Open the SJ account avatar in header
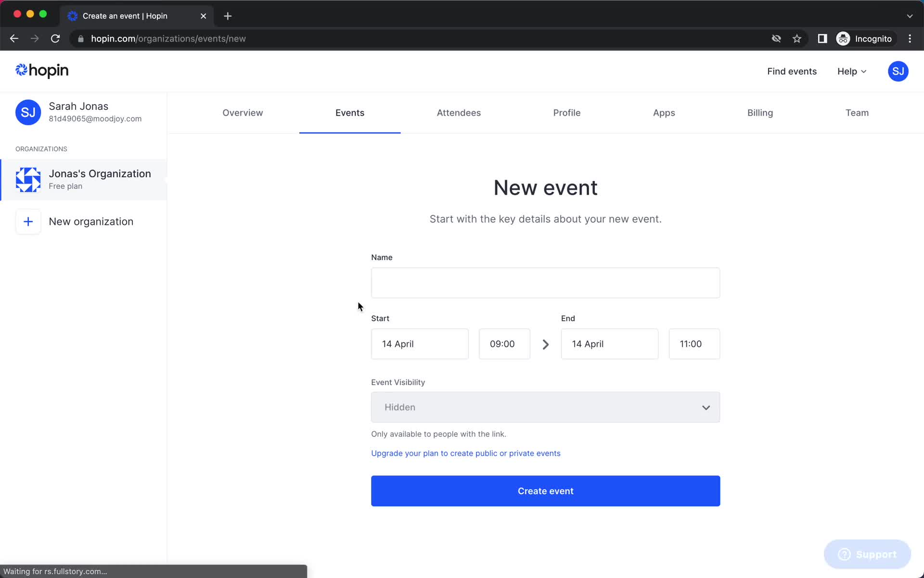 pos(898,71)
